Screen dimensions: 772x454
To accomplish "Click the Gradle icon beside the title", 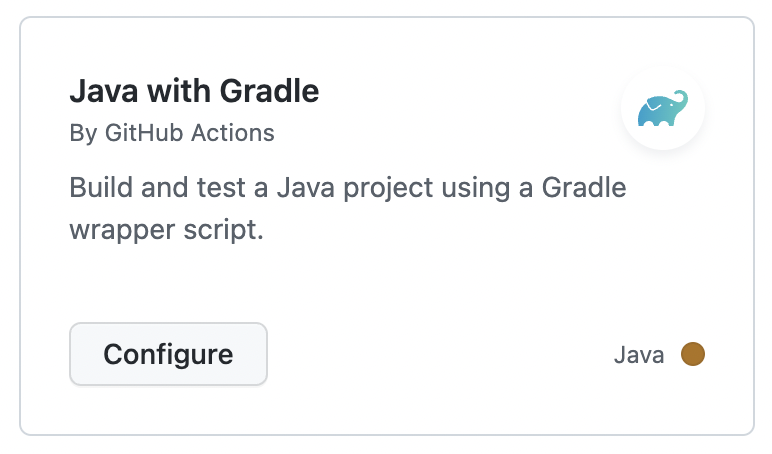I will click(662, 108).
